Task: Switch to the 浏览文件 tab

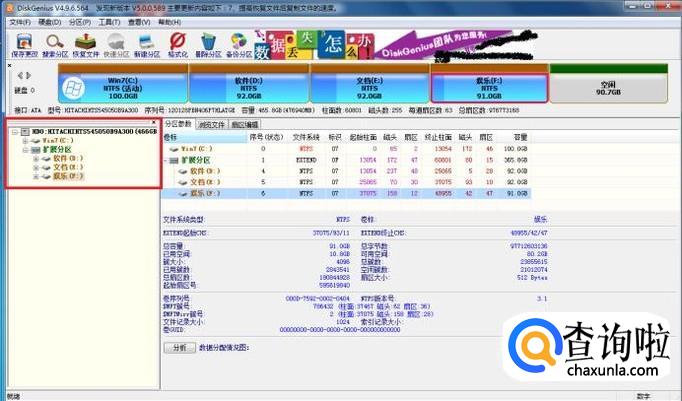Action: tap(211, 125)
